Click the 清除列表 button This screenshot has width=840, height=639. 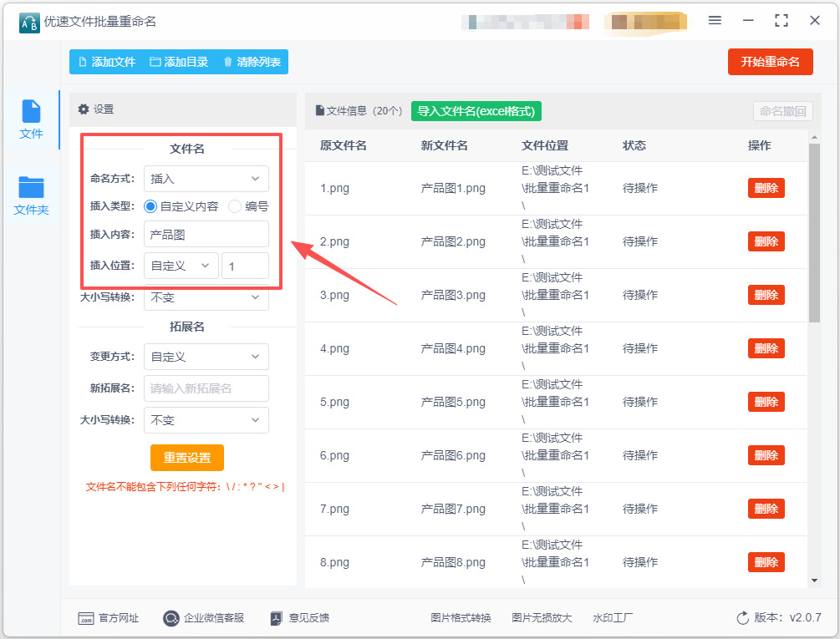click(x=252, y=62)
